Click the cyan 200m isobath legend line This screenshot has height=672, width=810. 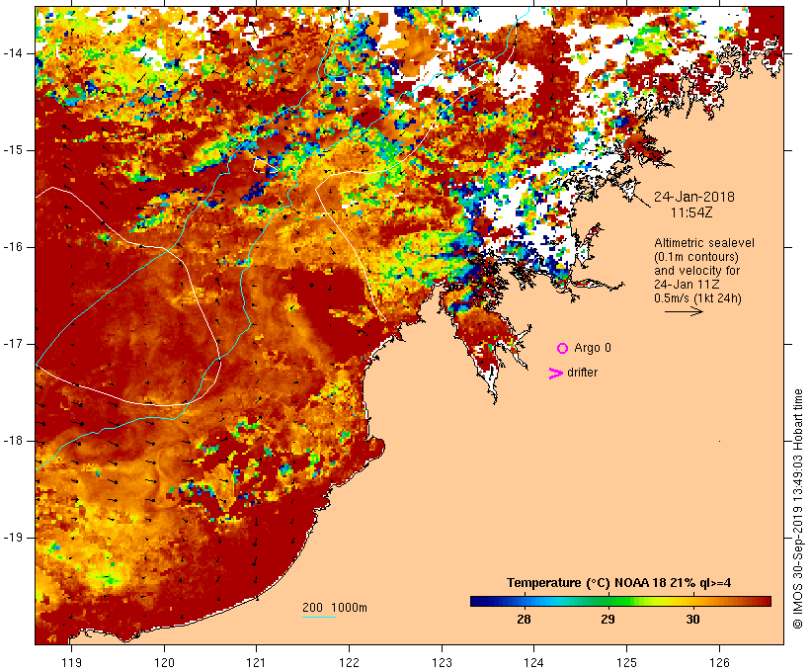[319, 617]
